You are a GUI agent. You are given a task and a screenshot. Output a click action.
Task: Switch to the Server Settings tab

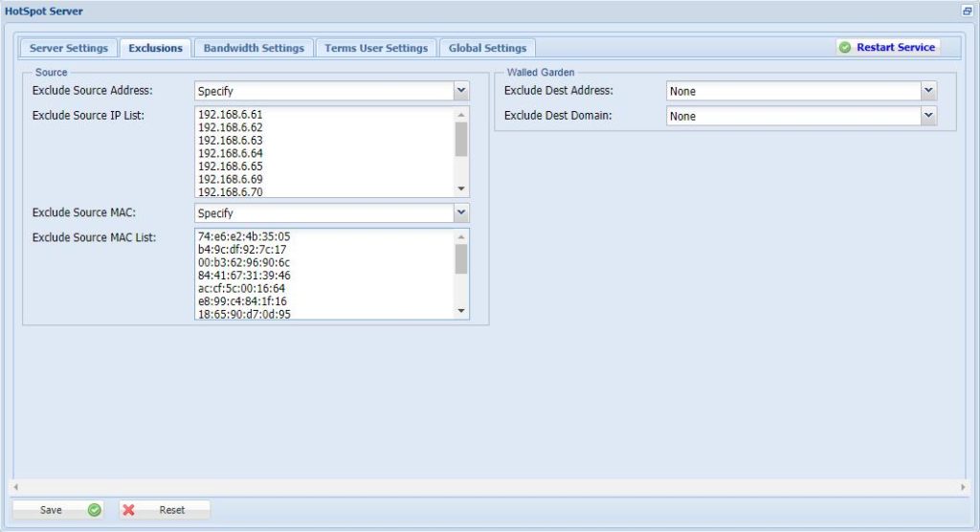68,48
